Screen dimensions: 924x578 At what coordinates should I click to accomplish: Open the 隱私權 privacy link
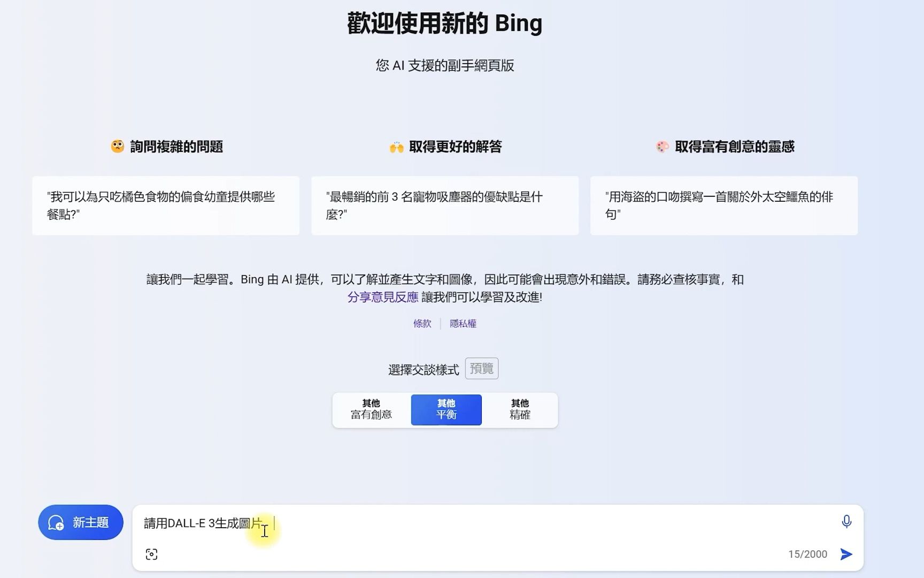point(463,323)
